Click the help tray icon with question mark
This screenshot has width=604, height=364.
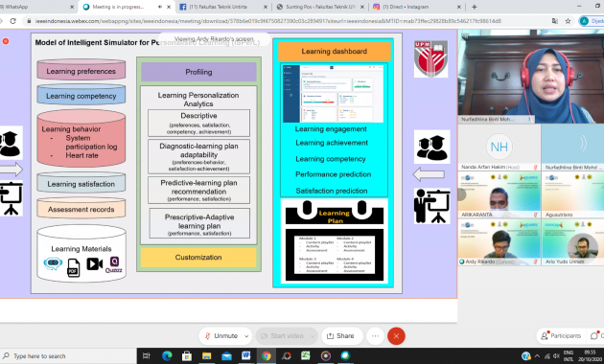[525, 356]
